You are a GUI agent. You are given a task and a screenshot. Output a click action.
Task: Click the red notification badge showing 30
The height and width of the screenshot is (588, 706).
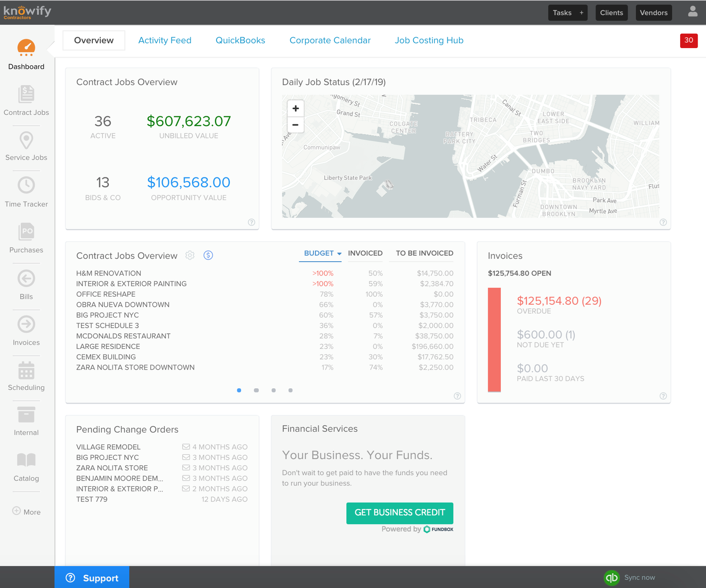pyautogui.click(x=689, y=41)
